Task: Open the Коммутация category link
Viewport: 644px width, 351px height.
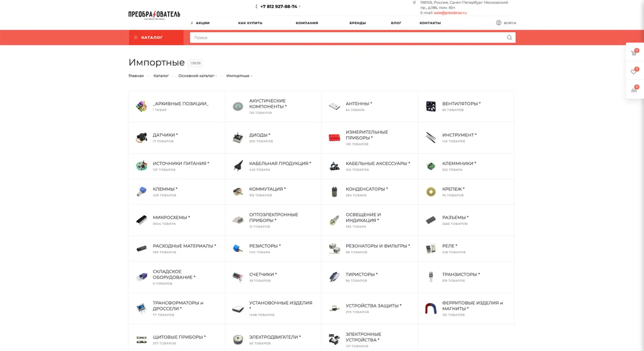Action: point(267,189)
